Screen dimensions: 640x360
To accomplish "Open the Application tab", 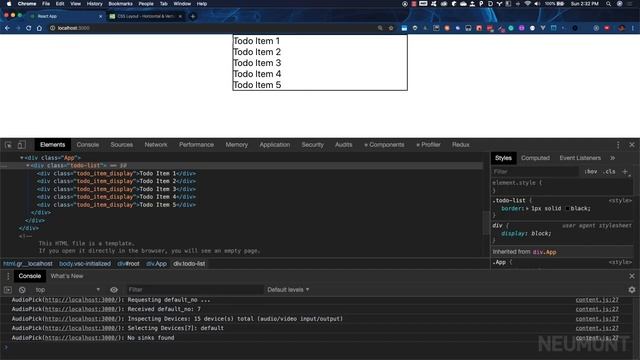I will pyautogui.click(x=275, y=145).
